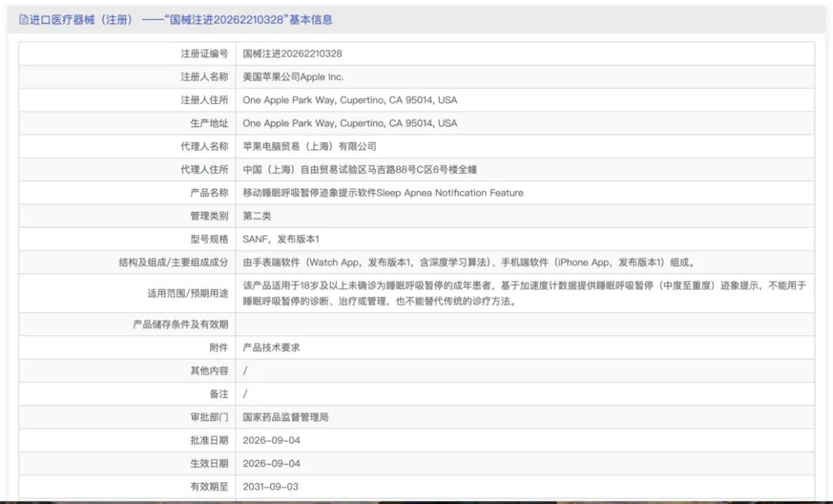Screen dimensions: 833x504
Task: Select the Apple Park address in 注册人住所 row
Action: coord(350,100)
